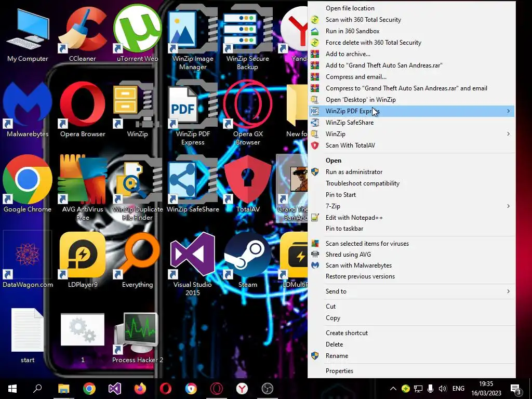Select the WinZip Image Manager shortcut
Viewport: 532px width, 399px height.
pyautogui.click(x=192, y=37)
